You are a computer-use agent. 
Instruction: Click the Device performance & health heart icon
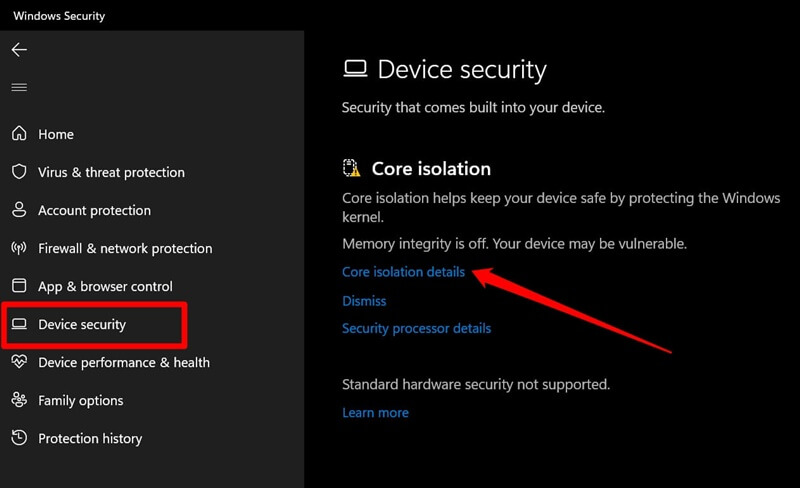point(19,362)
